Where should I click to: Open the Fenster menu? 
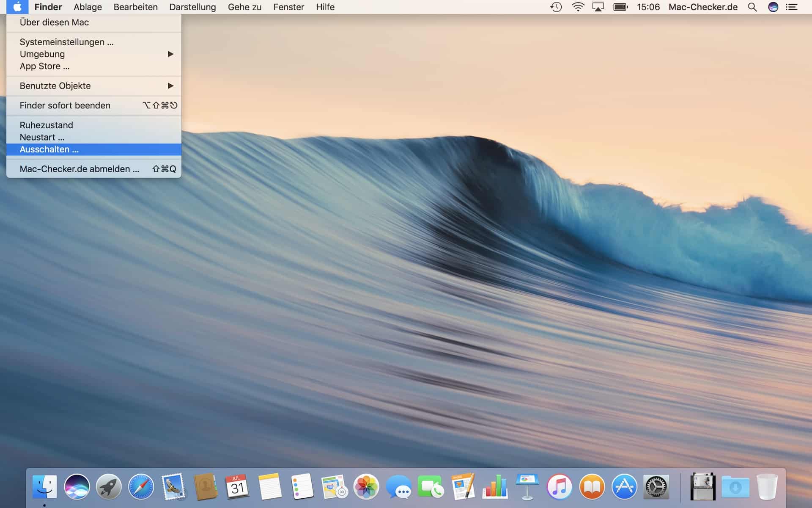(288, 7)
